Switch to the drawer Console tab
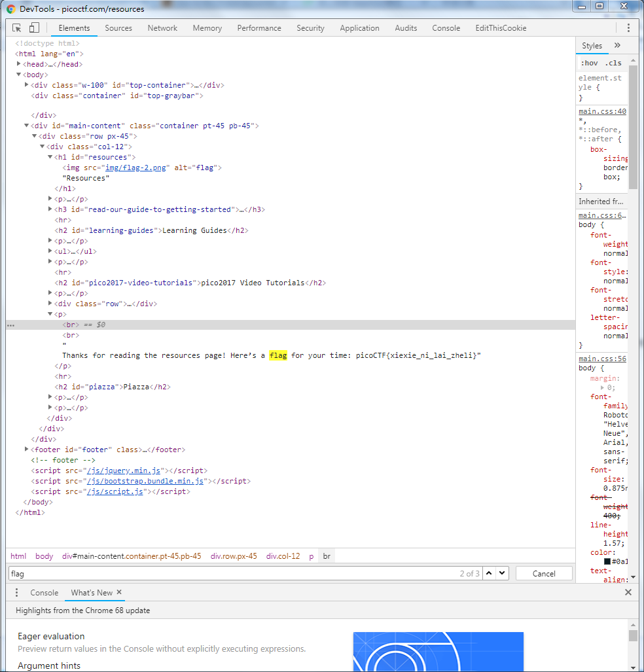The width and height of the screenshot is (644, 672). pos(44,592)
